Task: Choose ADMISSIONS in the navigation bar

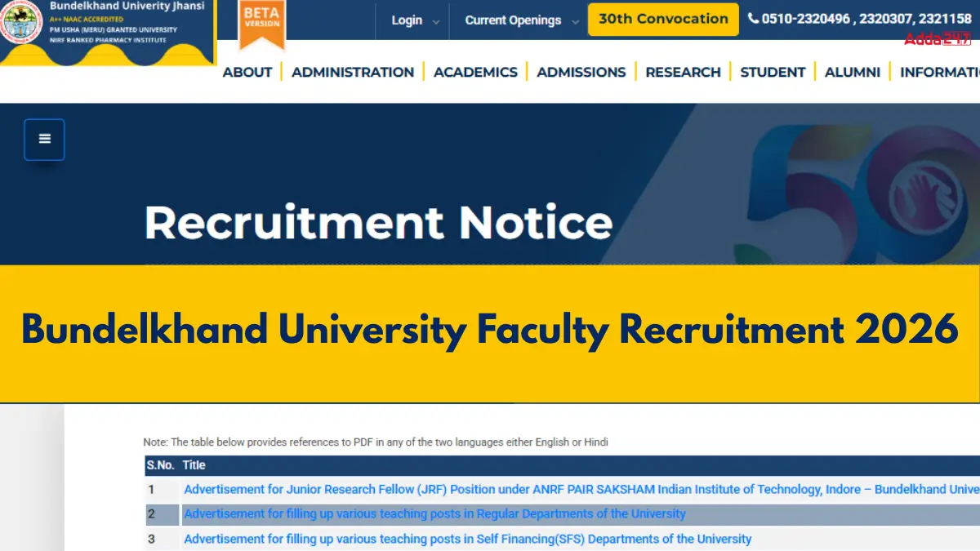Action: (581, 72)
